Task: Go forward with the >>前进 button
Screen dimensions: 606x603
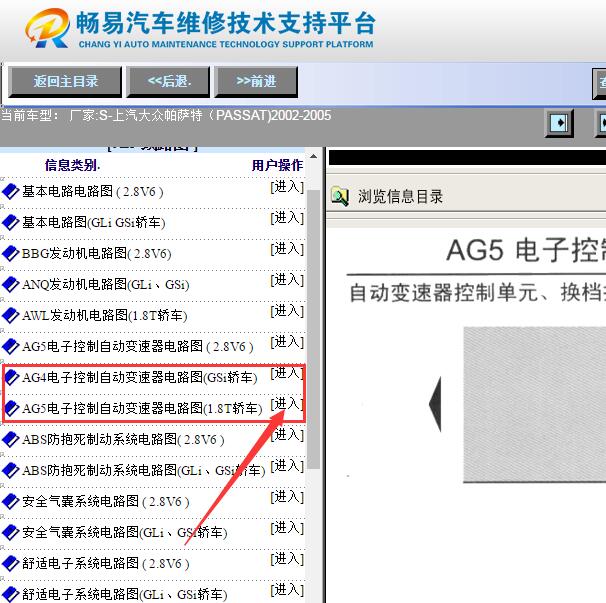Action: 256,82
